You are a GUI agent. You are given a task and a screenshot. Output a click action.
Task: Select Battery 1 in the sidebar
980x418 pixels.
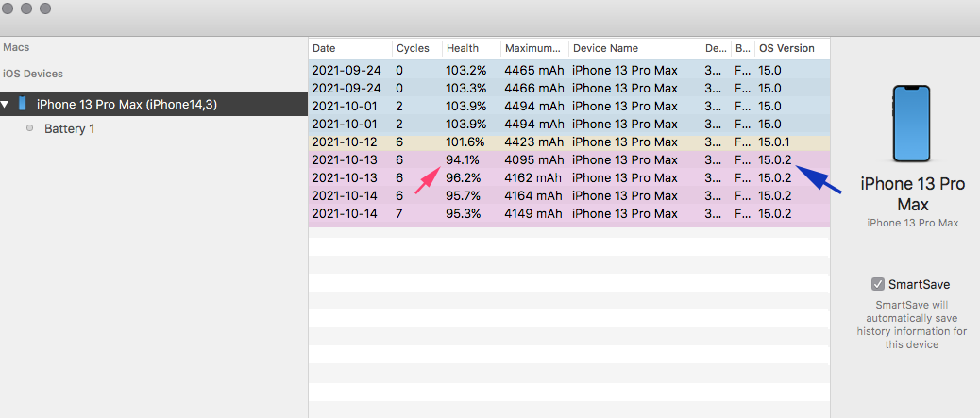[69, 128]
